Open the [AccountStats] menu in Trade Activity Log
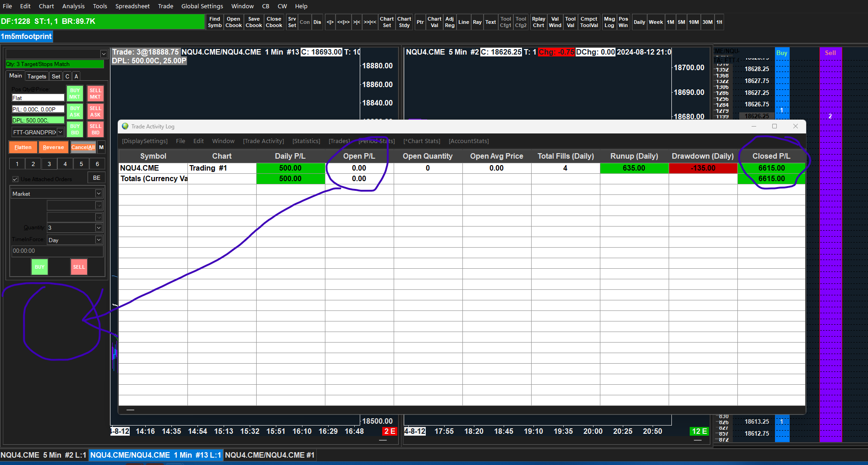This screenshot has width=868, height=465. pyautogui.click(x=469, y=141)
